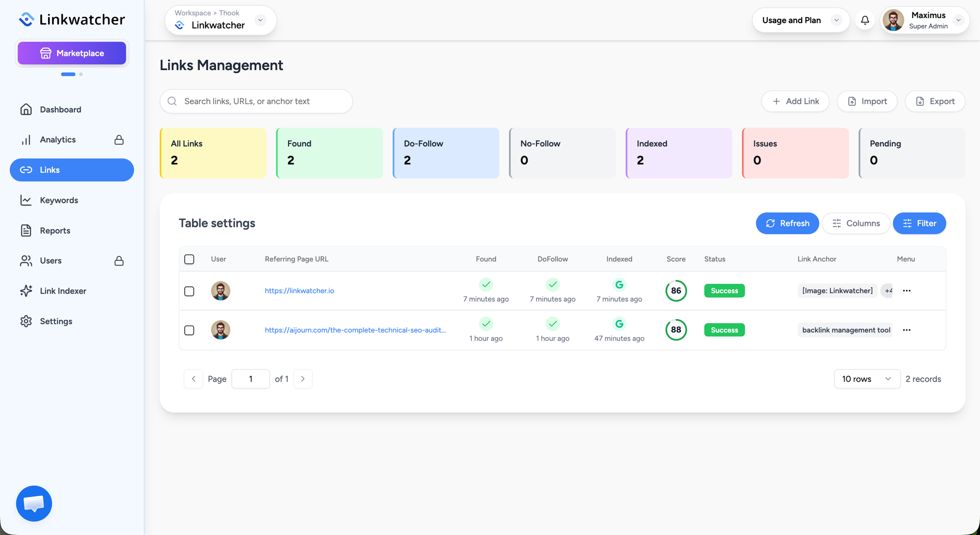Expand the Maximus account menu chevron
980x535 pixels.
pyautogui.click(x=958, y=20)
